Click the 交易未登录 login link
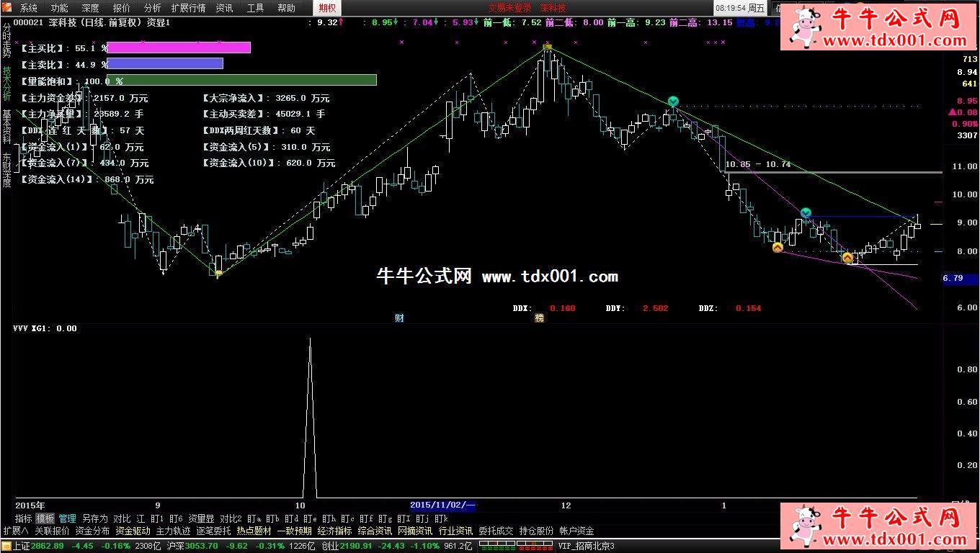The height and width of the screenshot is (553, 980). [x=509, y=8]
